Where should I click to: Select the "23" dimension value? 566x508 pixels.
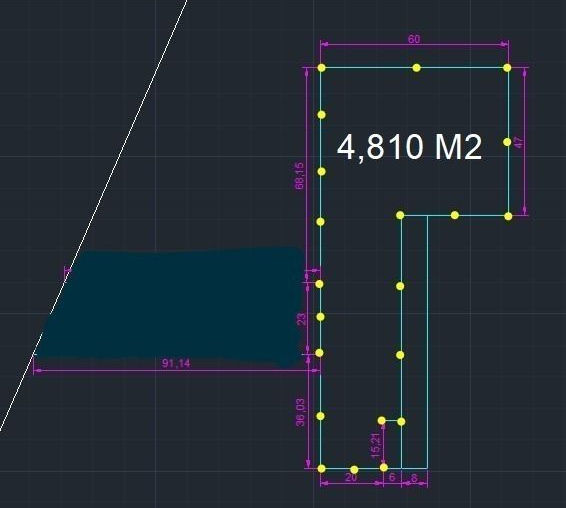pos(301,319)
